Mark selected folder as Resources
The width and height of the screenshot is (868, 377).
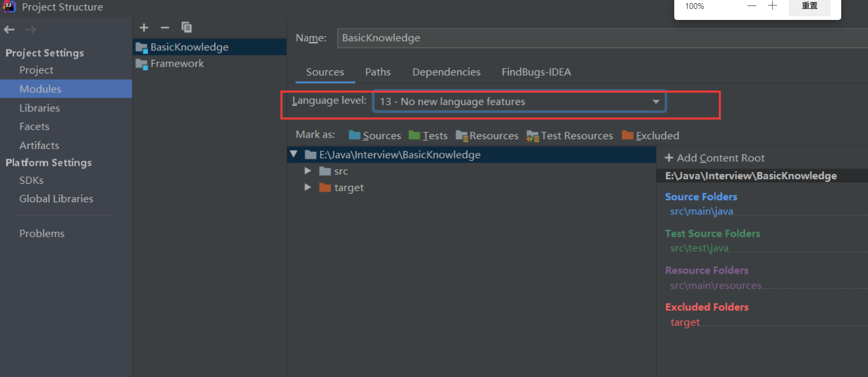(x=487, y=135)
